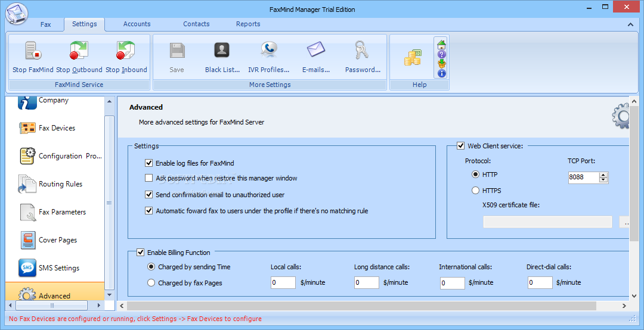Viewport: 644px width, 330px height.
Task: Browse for X509 certificate file button
Action: click(624, 222)
